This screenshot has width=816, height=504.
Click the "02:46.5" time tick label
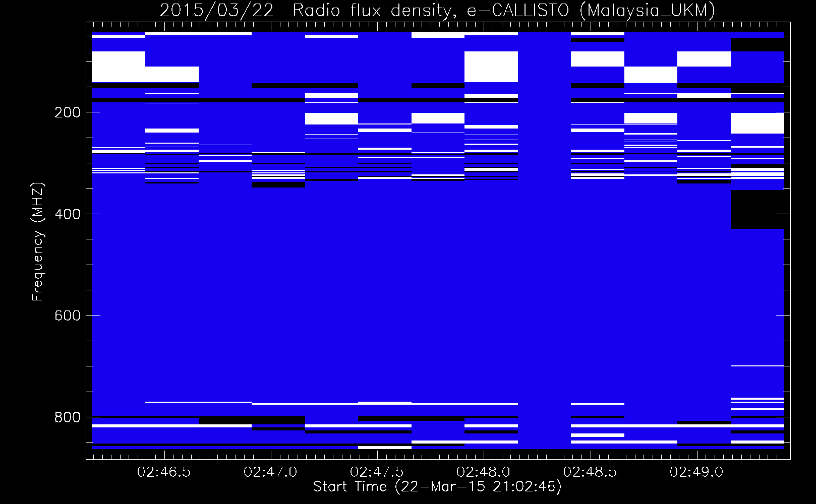[x=164, y=472]
